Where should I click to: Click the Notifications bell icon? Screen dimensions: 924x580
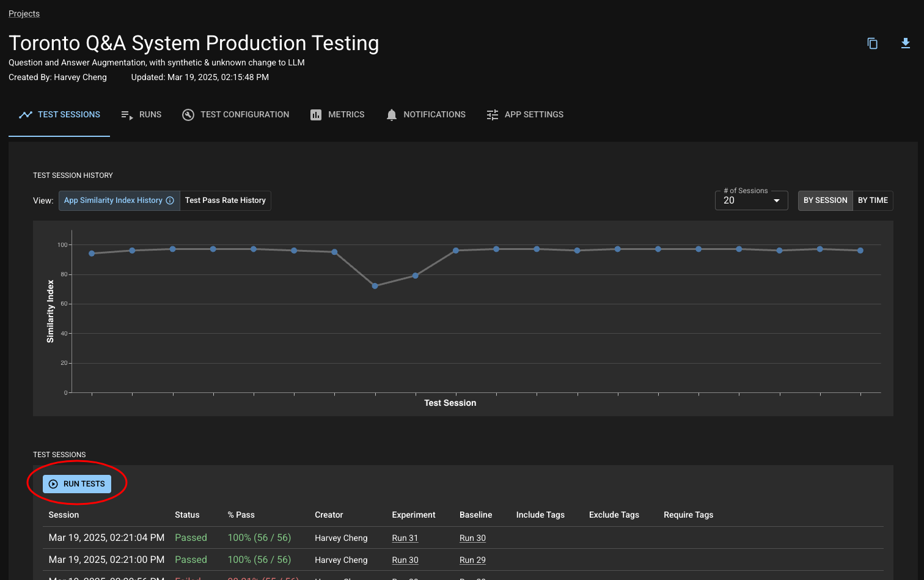tap(392, 115)
